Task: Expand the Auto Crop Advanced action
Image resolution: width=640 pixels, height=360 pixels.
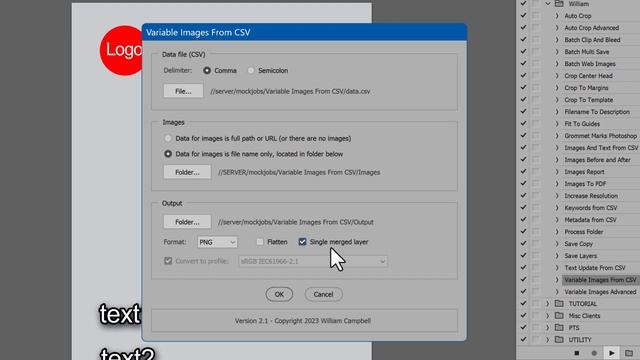Action: [557, 28]
